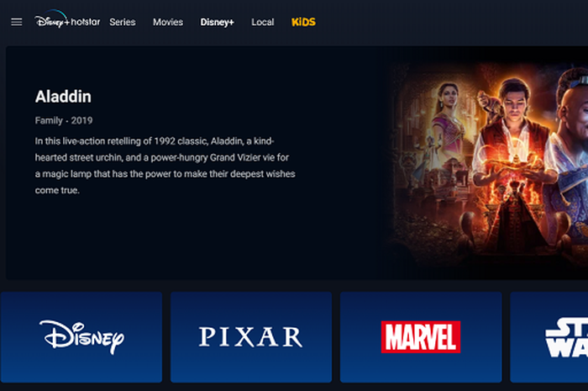
Task: Open the Marvel brand tile
Action: [421, 337]
